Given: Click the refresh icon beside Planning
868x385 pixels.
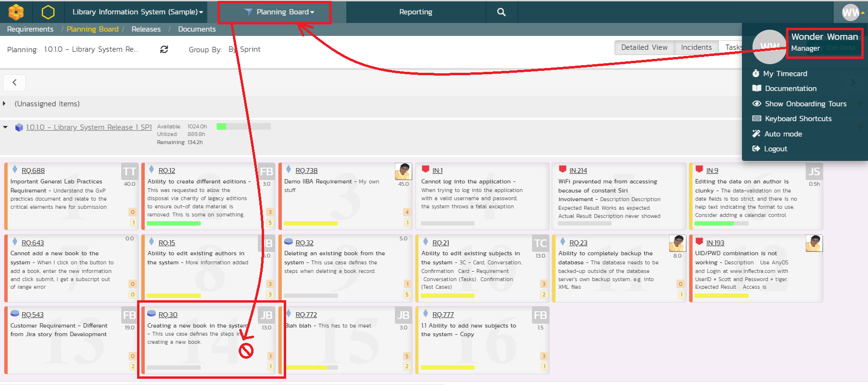Looking at the screenshot, I should point(164,49).
